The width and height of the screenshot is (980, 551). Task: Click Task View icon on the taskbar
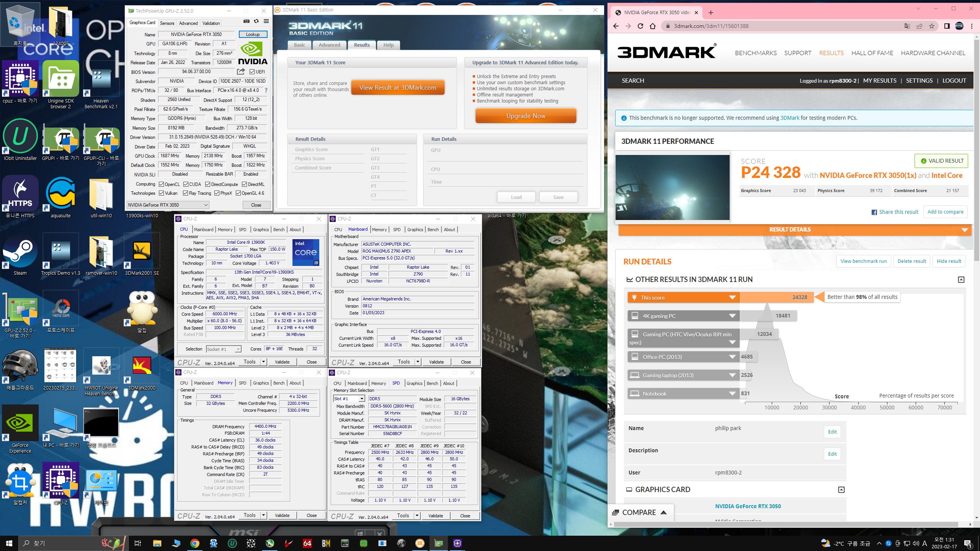138,543
